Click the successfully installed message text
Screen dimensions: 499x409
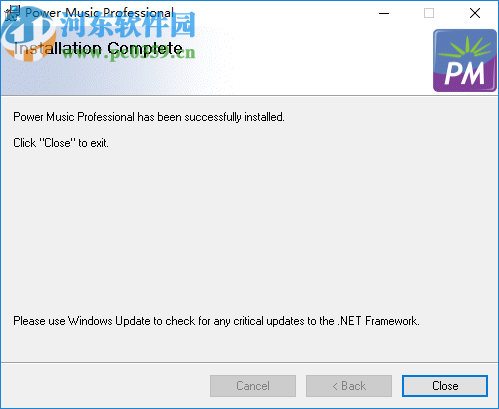[x=149, y=117]
